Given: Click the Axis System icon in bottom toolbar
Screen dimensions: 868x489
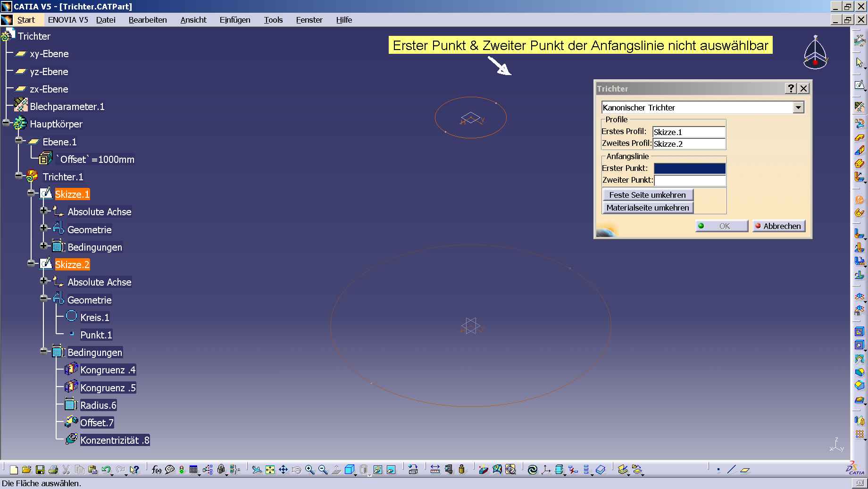Looking at the screenshot, I should [x=546, y=470].
